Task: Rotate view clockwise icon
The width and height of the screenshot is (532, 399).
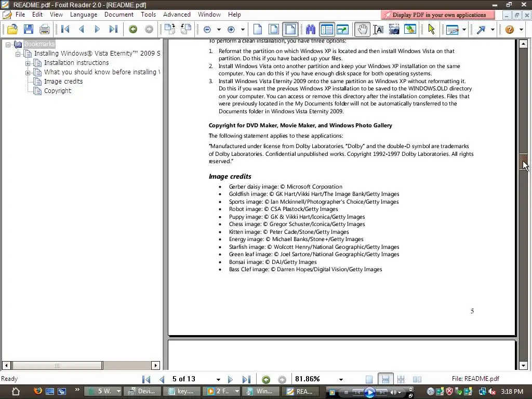Action: click(x=170, y=30)
